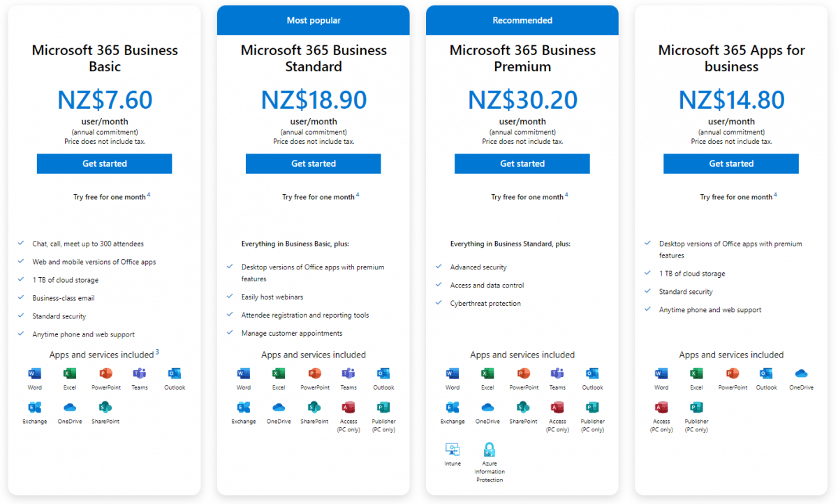Click the Intune icon in Business Premium
Viewport: 838px width, 504px height.
pyautogui.click(x=453, y=450)
